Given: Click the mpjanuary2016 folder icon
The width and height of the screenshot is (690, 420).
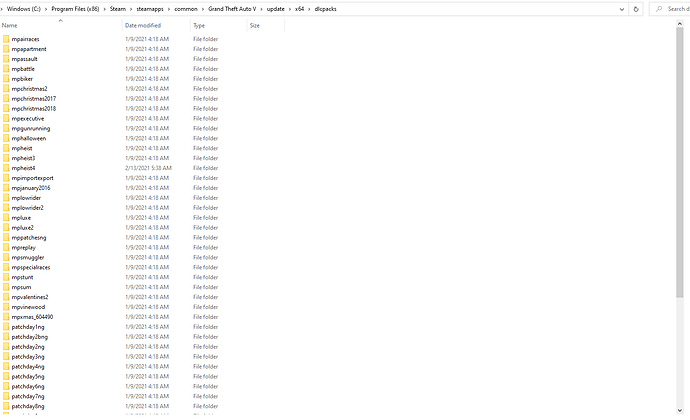Looking at the screenshot, I should coord(6,188).
